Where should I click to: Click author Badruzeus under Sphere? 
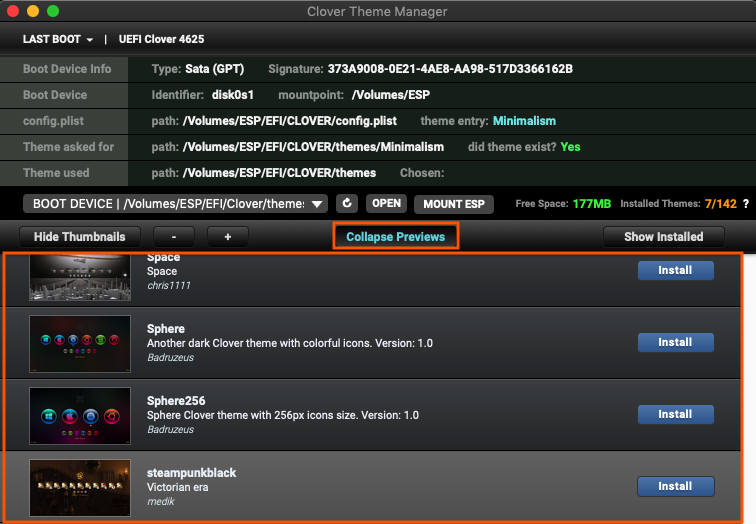[171, 358]
